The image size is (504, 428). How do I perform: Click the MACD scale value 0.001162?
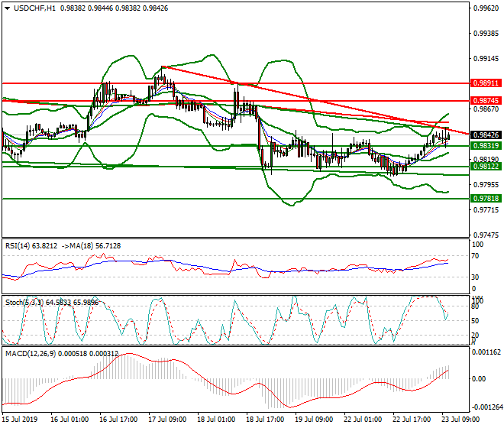pos(486,352)
